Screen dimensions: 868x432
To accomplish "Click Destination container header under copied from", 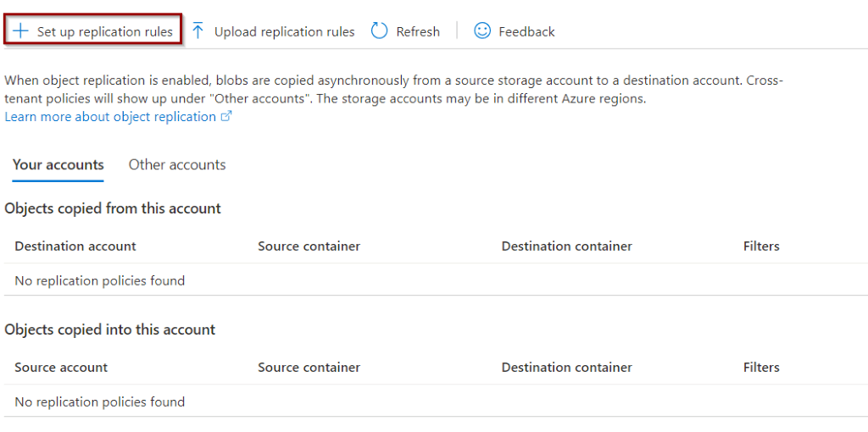I will point(567,246).
